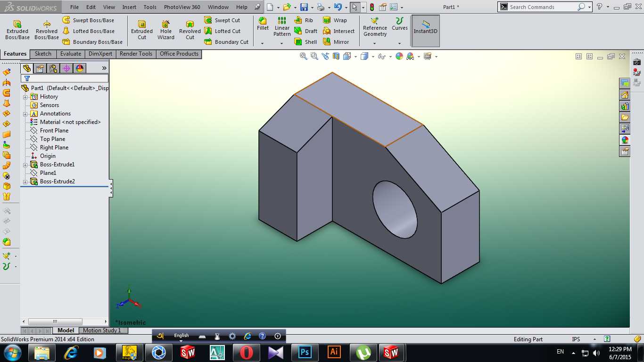Open Photoshop from the taskbar
Image resolution: width=644 pixels, height=362 pixels.
[x=305, y=352]
